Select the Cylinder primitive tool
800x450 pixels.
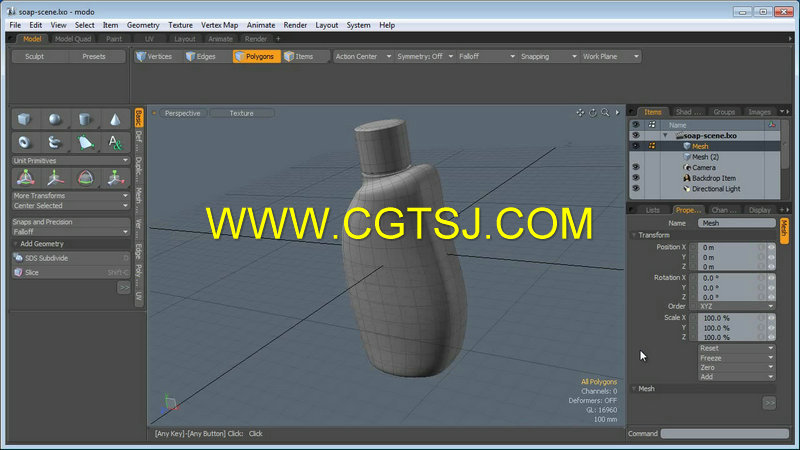(85, 119)
